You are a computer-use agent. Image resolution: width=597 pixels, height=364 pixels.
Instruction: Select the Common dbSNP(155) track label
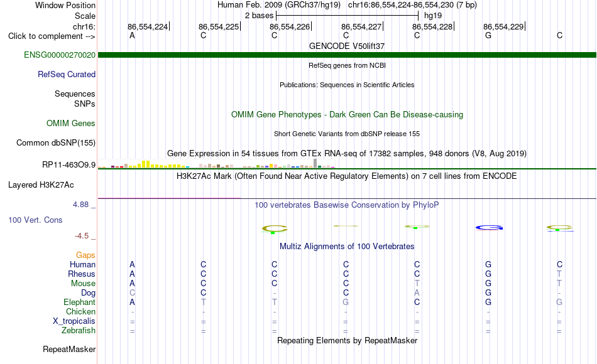click(x=56, y=142)
